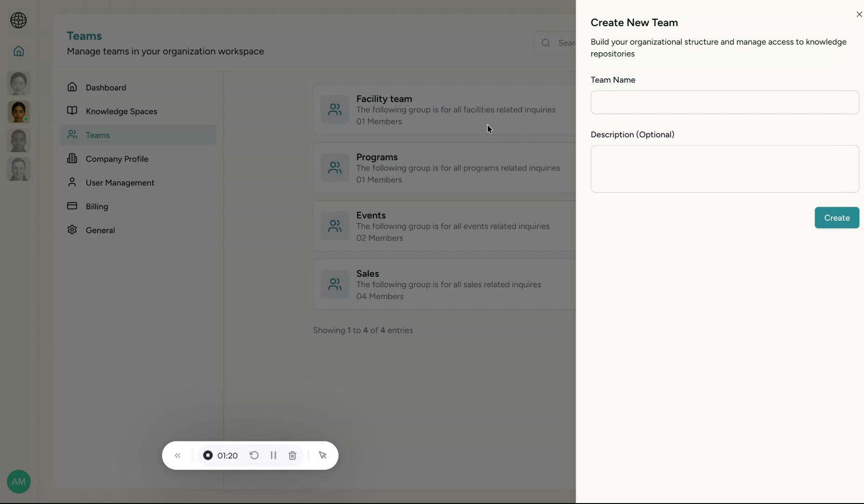Click the home icon in the far-left rail
The height and width of the screenshot is (504, 864).
click(x=18, y=51)
